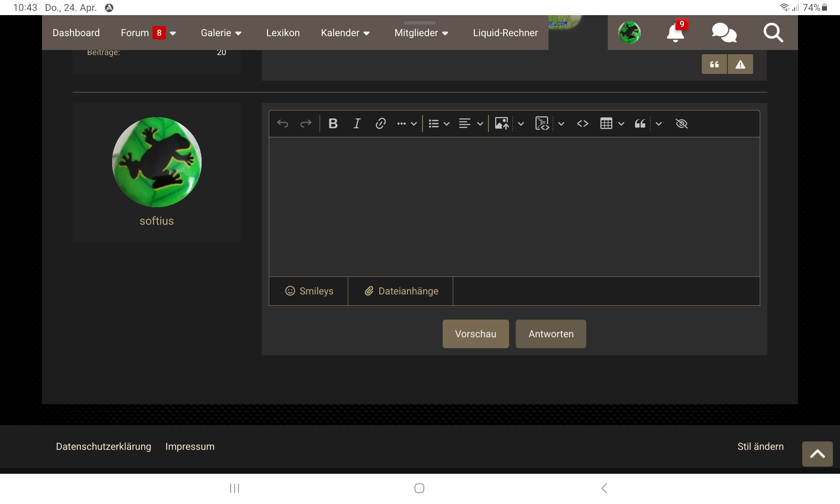Viewport: 840px width, 504px height.
Task: Open the Smileys tab
Action: 309,291
